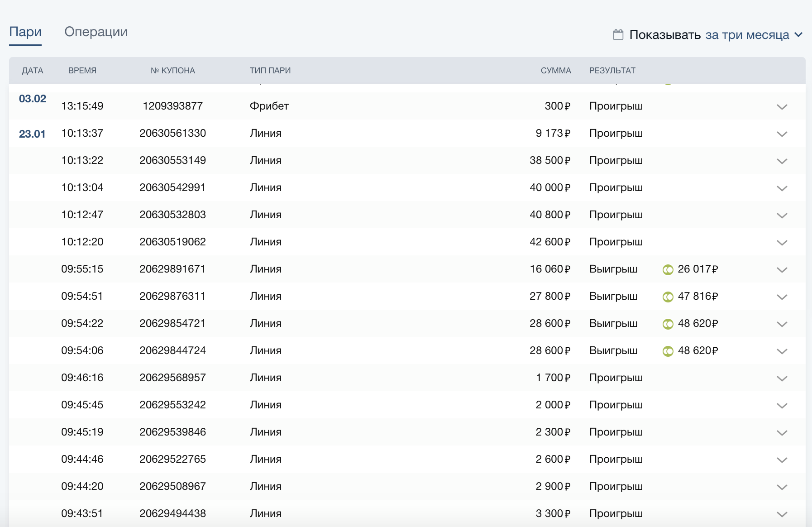Expand details of the 16 060₽ winning bet

[782, 270]
